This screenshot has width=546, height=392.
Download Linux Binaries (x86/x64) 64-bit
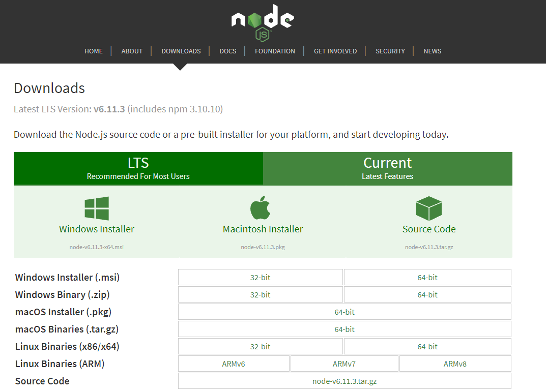point(427,346)
